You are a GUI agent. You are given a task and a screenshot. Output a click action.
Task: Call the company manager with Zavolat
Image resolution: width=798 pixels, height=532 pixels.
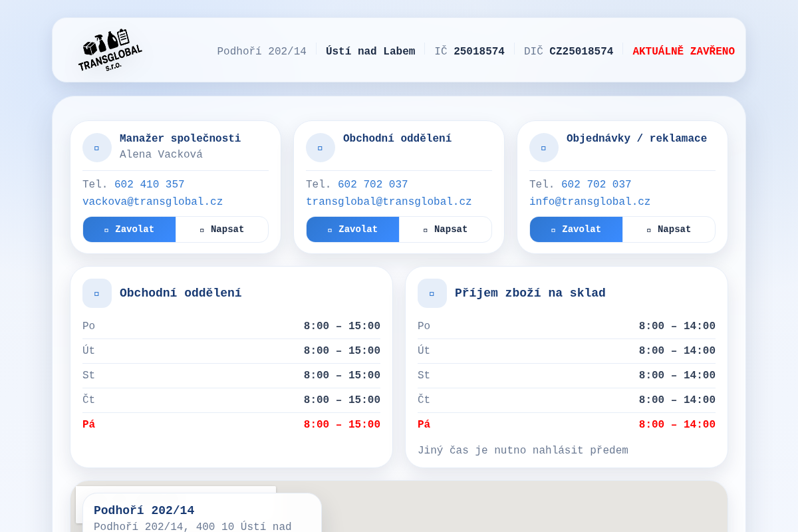129,229
